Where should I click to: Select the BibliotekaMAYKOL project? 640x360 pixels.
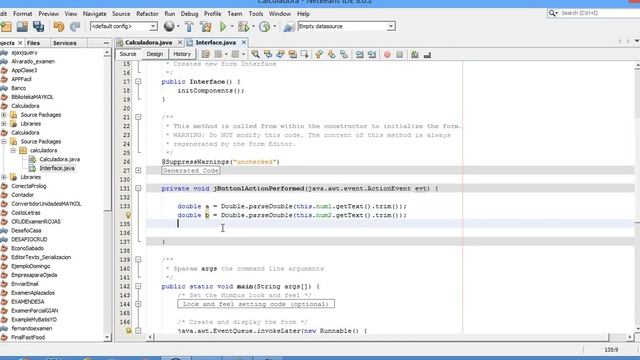(x=32, y=97)
